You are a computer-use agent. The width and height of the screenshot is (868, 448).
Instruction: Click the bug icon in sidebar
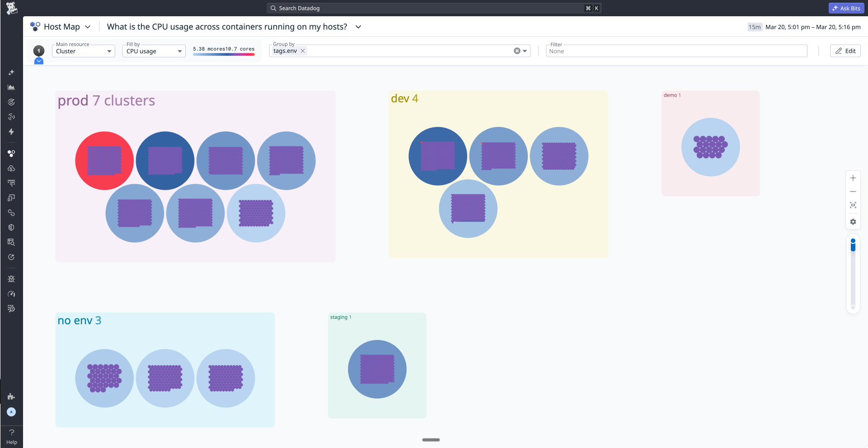[x=11, y=279]
